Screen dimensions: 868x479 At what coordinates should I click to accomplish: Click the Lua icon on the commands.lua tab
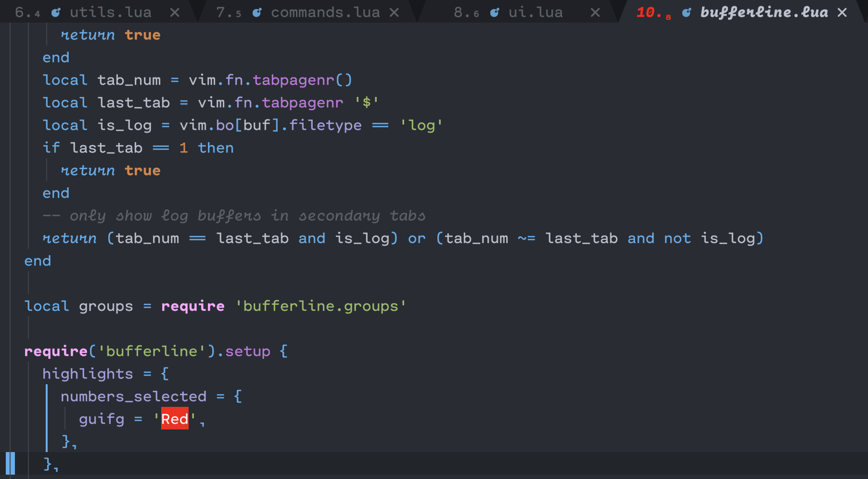(x=257, y=12)
